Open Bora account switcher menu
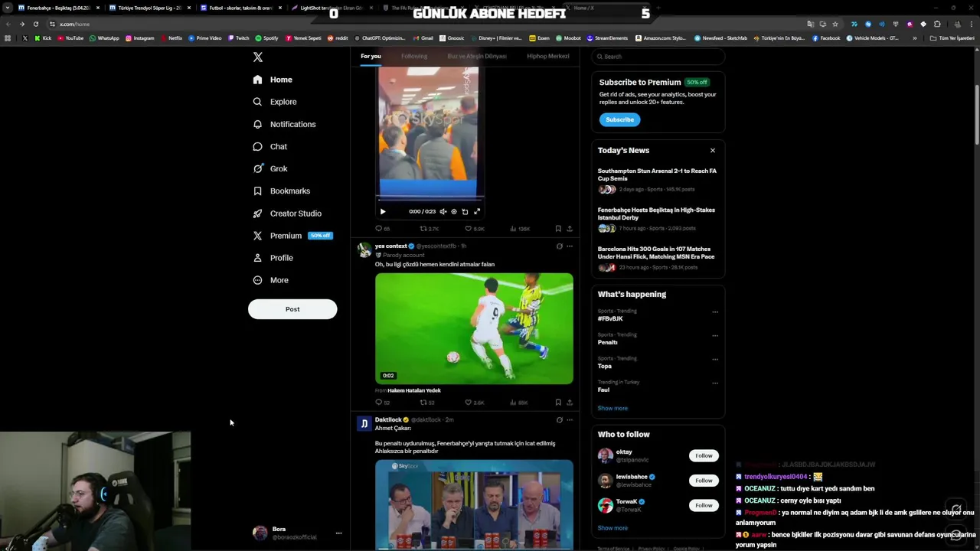This screenshot has width=980, height=551. pyautogui.click(x=296, y=533)
